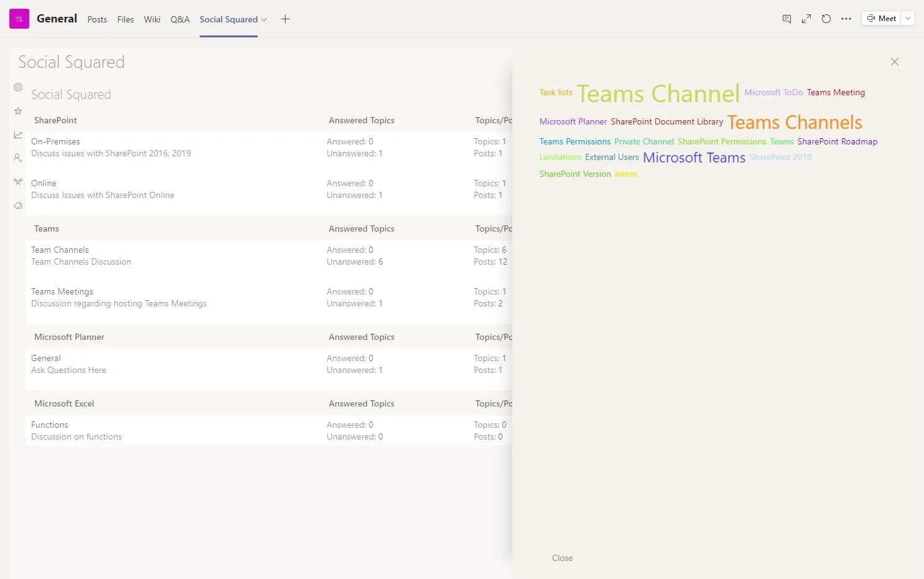
Task: Select the user profile sidebar icon
Action: tap(18, 158)
